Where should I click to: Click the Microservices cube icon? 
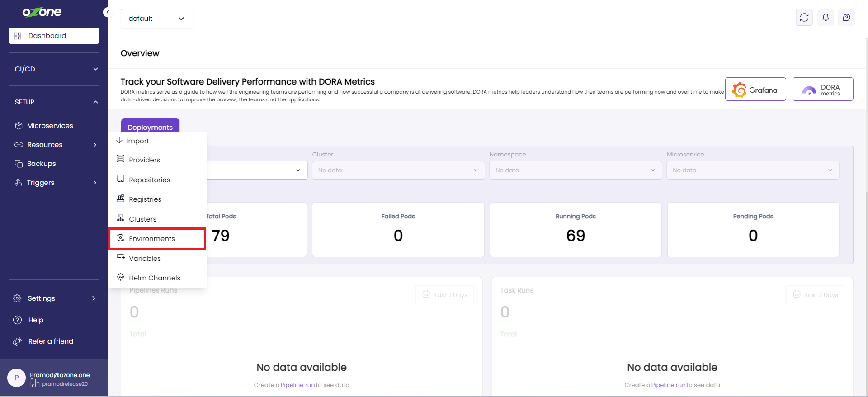coord(19,126)
